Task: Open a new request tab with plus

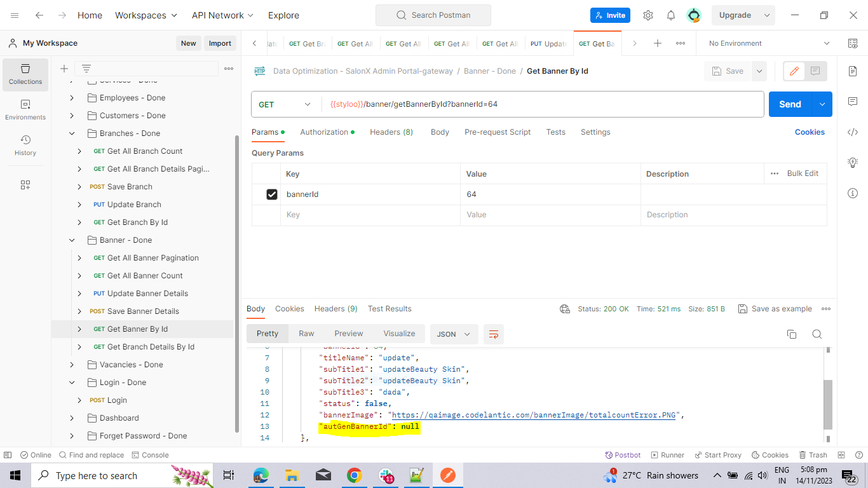Action: tap(658, 43)
